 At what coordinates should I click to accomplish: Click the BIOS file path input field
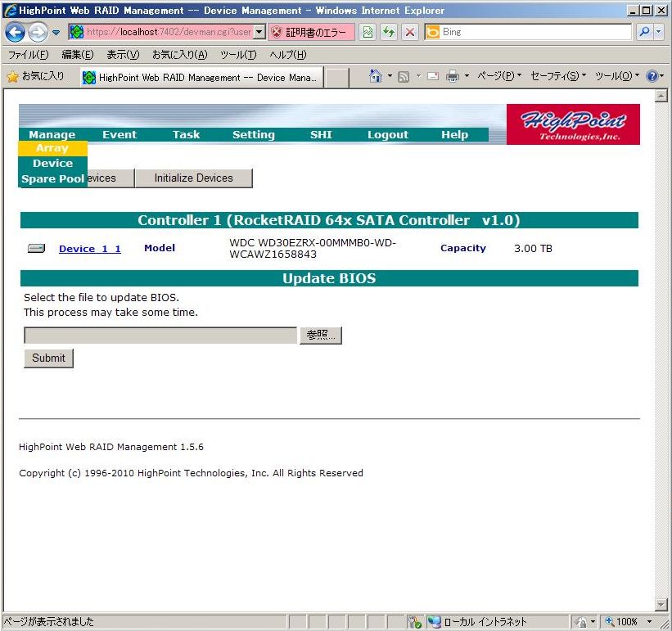160,335
